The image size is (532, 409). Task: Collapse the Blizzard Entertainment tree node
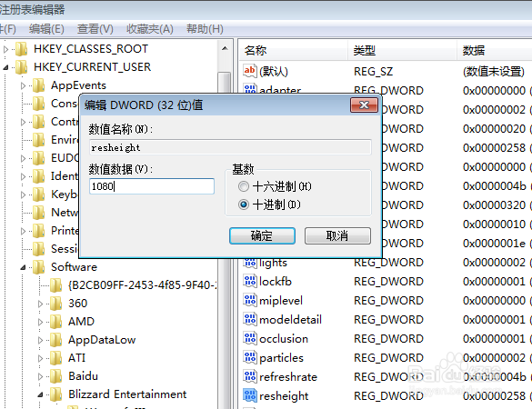click(40, 394)
